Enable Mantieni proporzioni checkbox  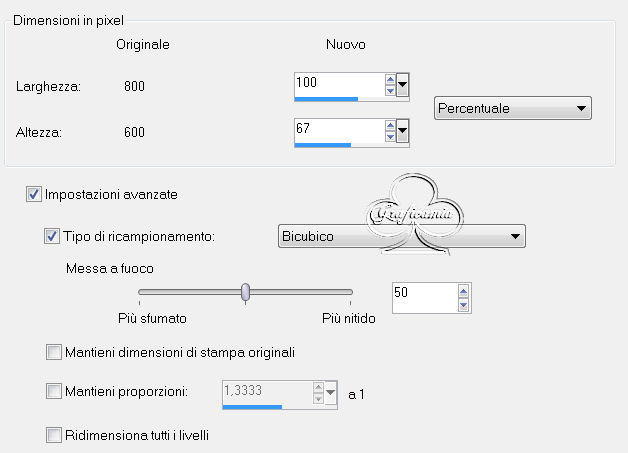(x=54, y=391)
